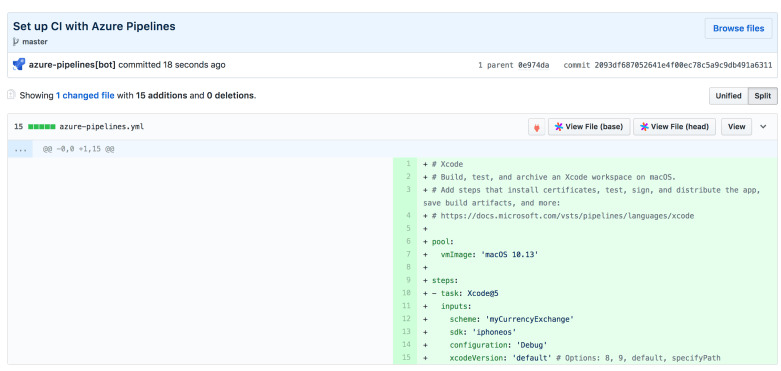
Task: Click the hunk header @@ -0,0 +1,15 @@
Action: point(79,149)
